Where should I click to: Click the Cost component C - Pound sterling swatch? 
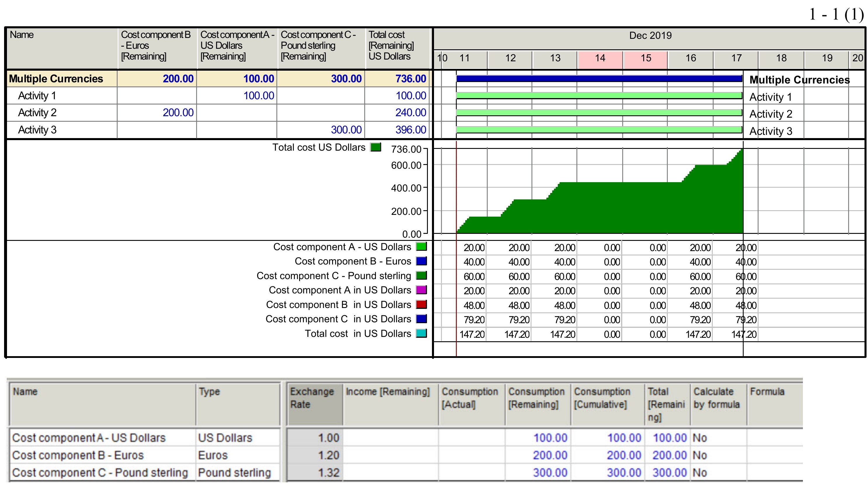click(x=421, y=275)
